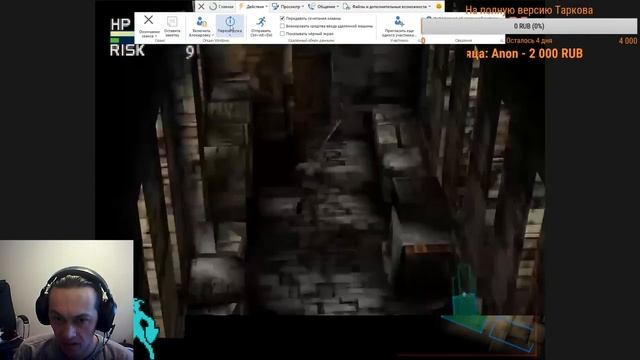
Task: Click the RISK label in the game
Action: click(127, 51)
